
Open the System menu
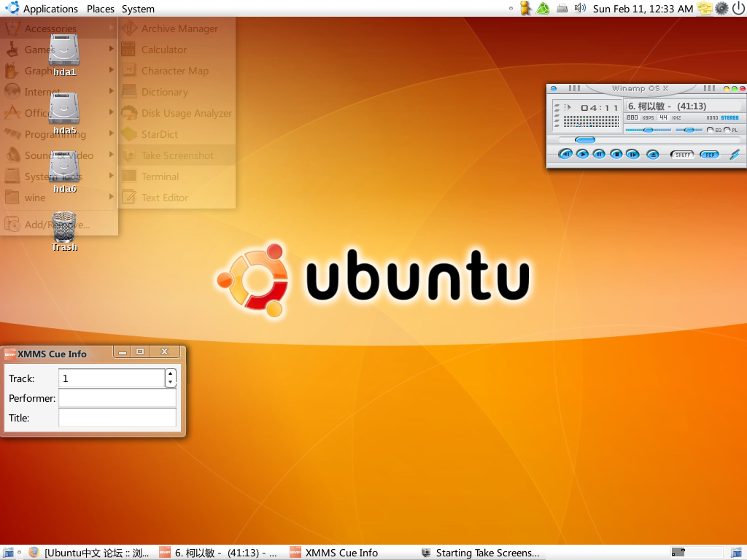click(x=138, y=9)
